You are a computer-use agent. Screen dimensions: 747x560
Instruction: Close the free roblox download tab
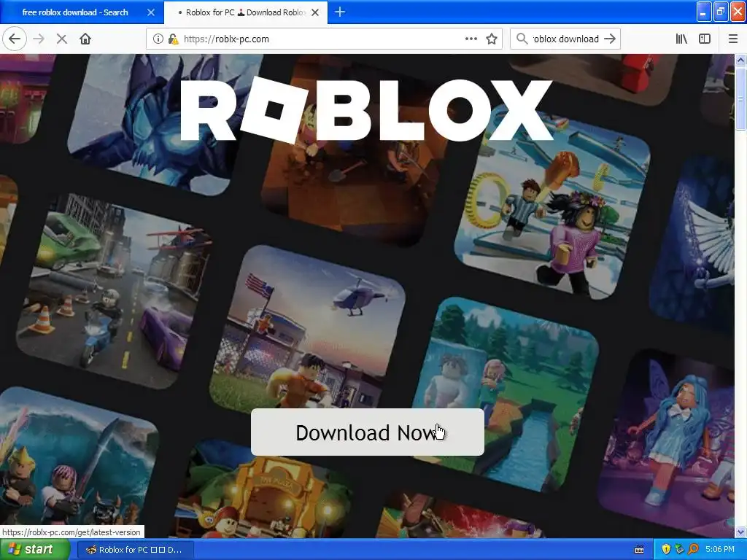(150, 12)
